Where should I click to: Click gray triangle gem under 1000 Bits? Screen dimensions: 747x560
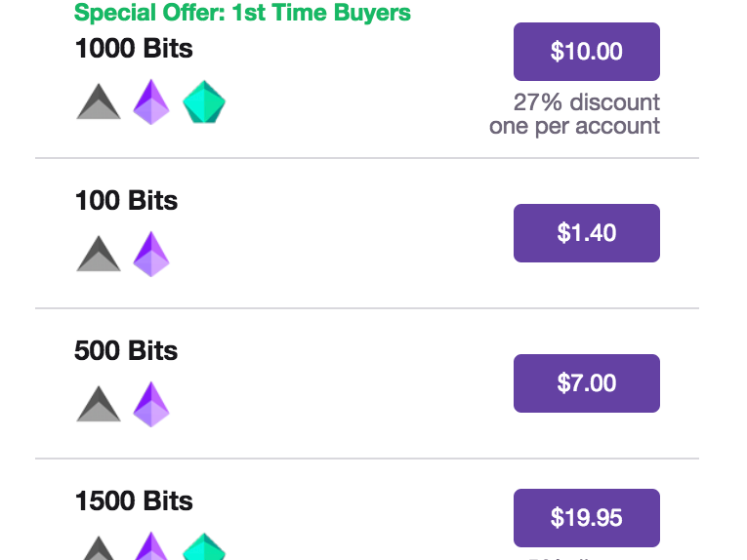pyautogui.click(x=99, y=101)
